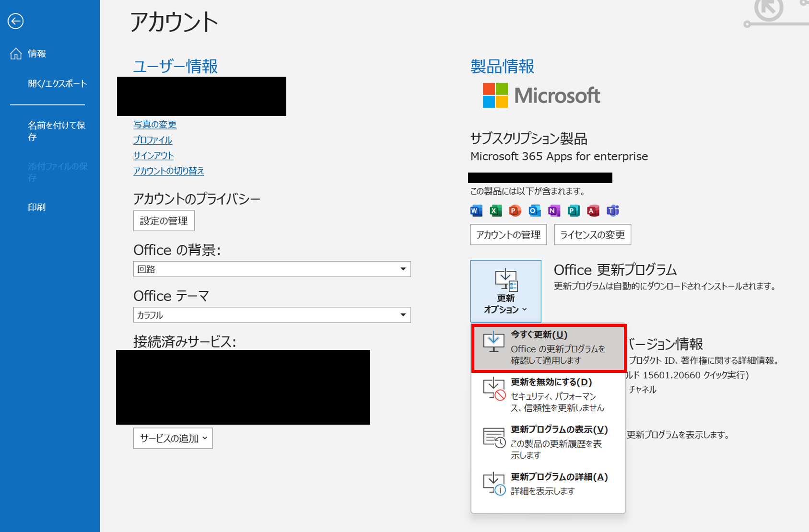The image size is (809, 532).
Task: Click the 更新プログラムの詳細 info icon
Action: [494, 484]
